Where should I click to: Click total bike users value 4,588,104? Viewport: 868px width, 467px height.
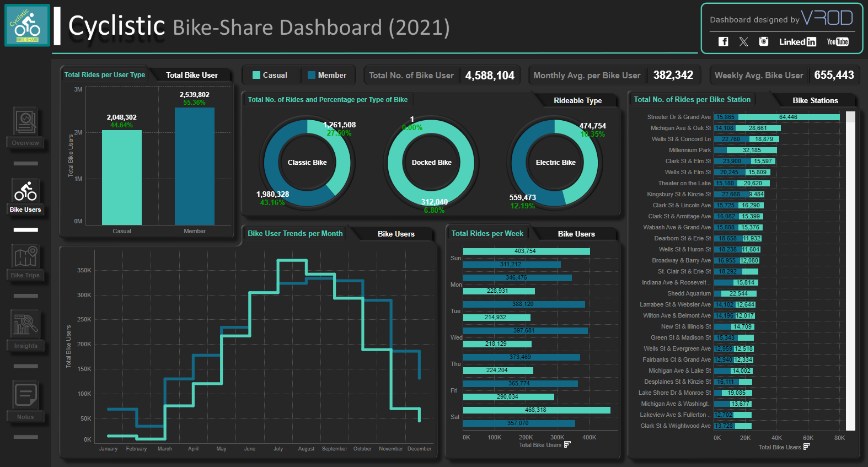[490, 76]
